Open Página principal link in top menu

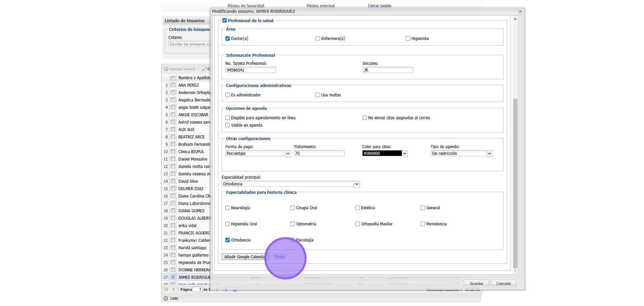[x=320, y=6]
